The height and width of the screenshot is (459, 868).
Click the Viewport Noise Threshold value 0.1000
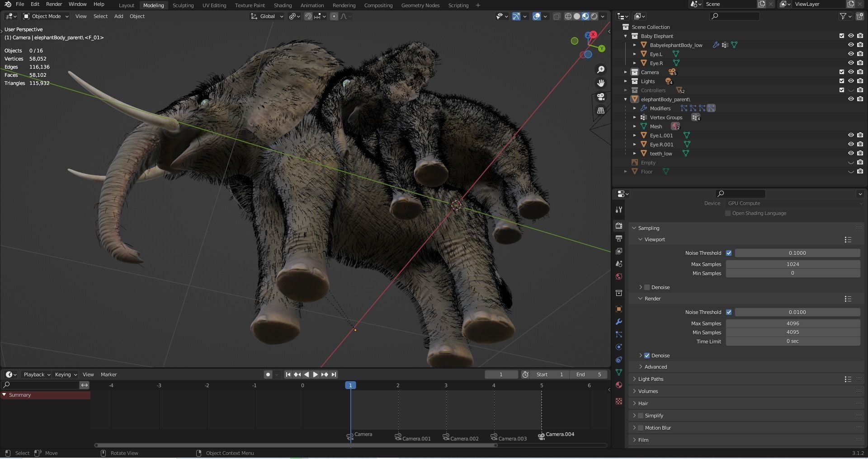[797, 253]
